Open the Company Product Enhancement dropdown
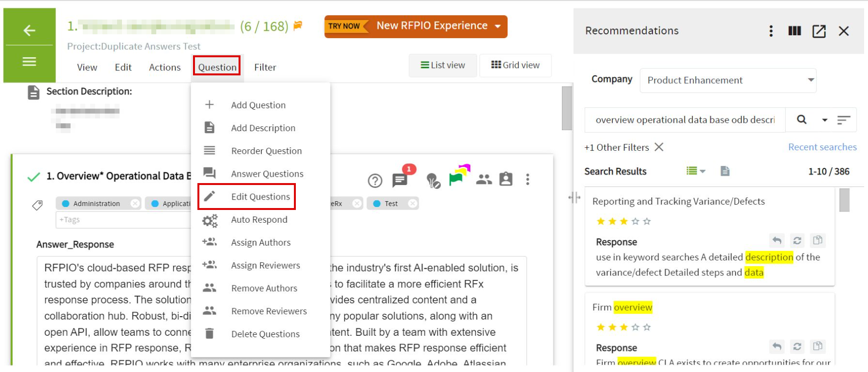Viewport: 868px width, 372px height. coord(728,80)
